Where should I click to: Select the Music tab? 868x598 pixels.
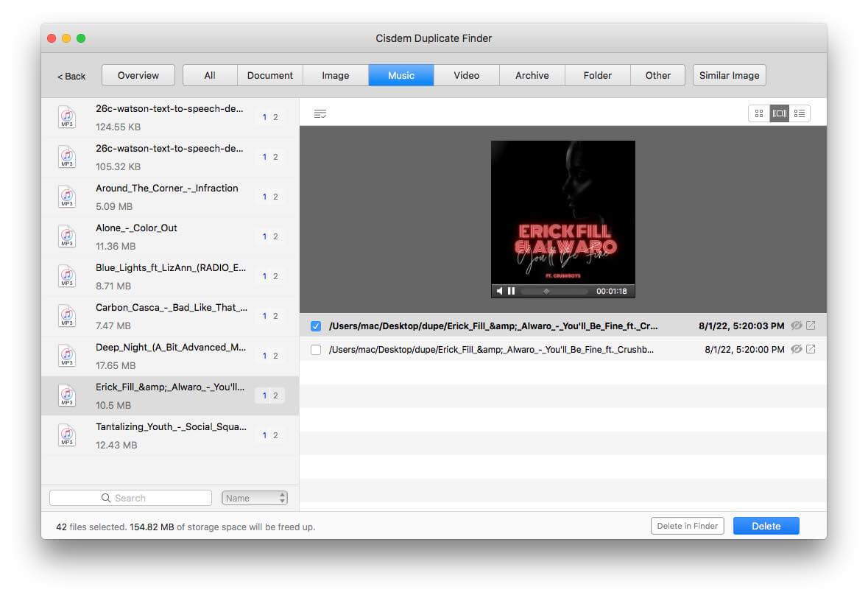(x=401, y=75)
